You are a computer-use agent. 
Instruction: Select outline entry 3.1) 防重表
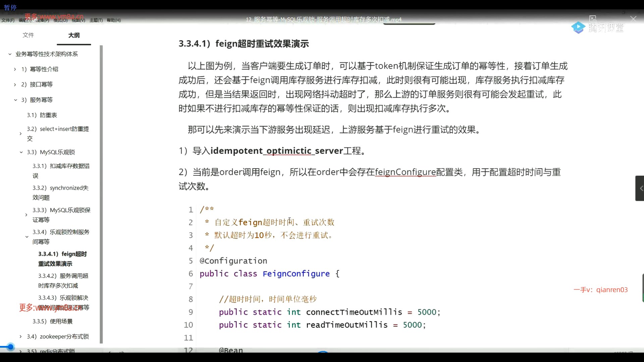(42, 115)
